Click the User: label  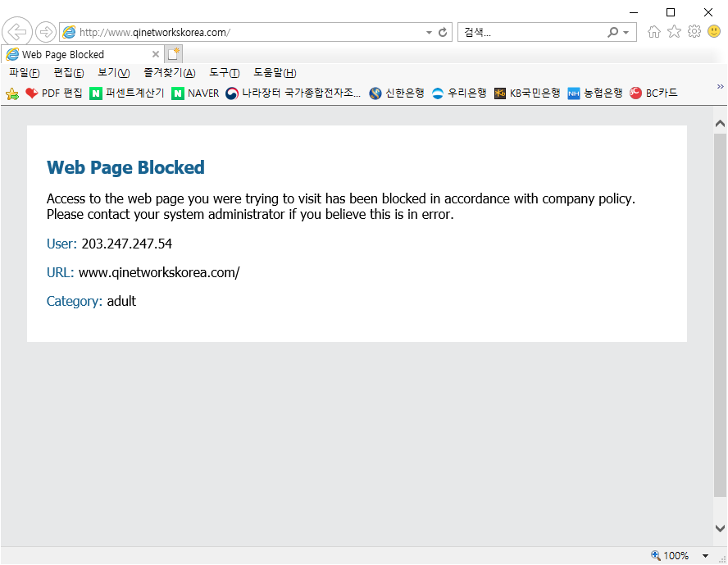(x=61, y=244)
